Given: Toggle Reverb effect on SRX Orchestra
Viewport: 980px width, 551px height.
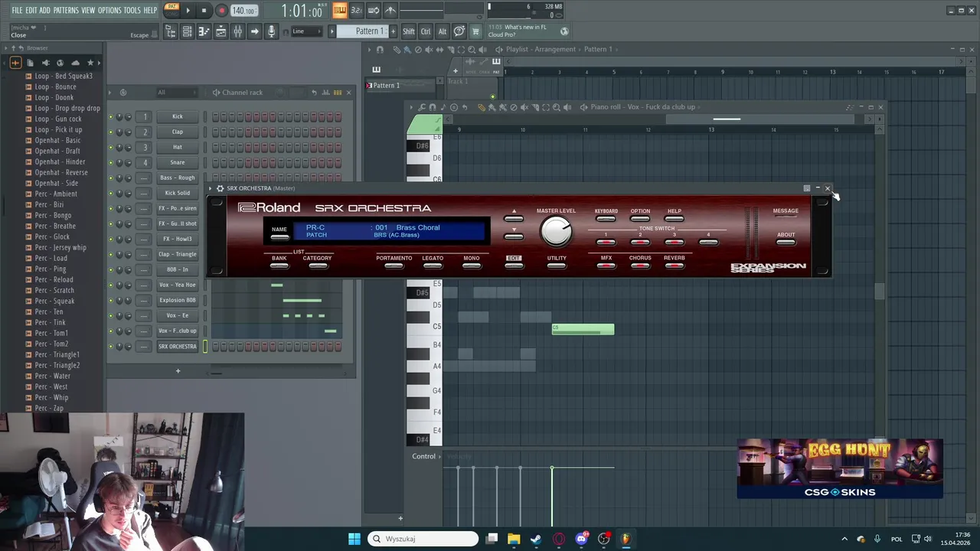Looking at the screenshot, I should coord(675,266).
